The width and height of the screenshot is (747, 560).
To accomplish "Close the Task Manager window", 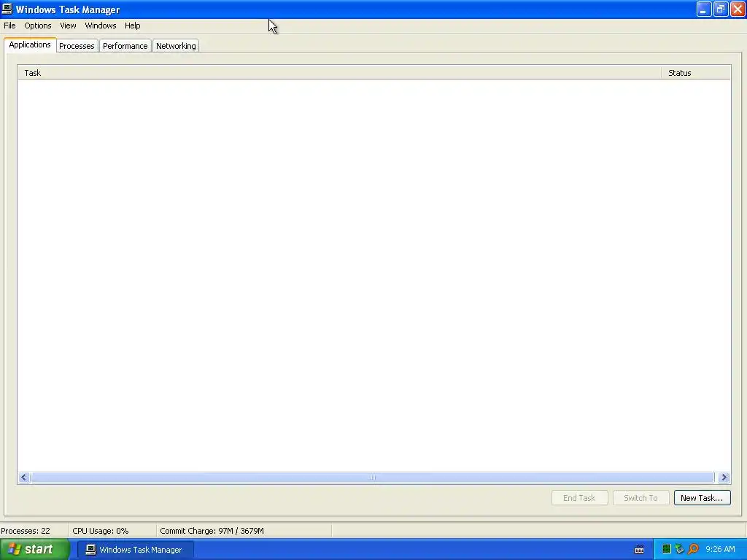I will tap(738, 9).
